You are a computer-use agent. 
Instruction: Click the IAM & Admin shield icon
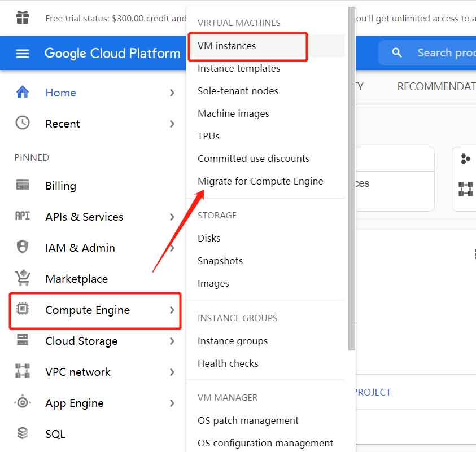[x=23, y=247]
